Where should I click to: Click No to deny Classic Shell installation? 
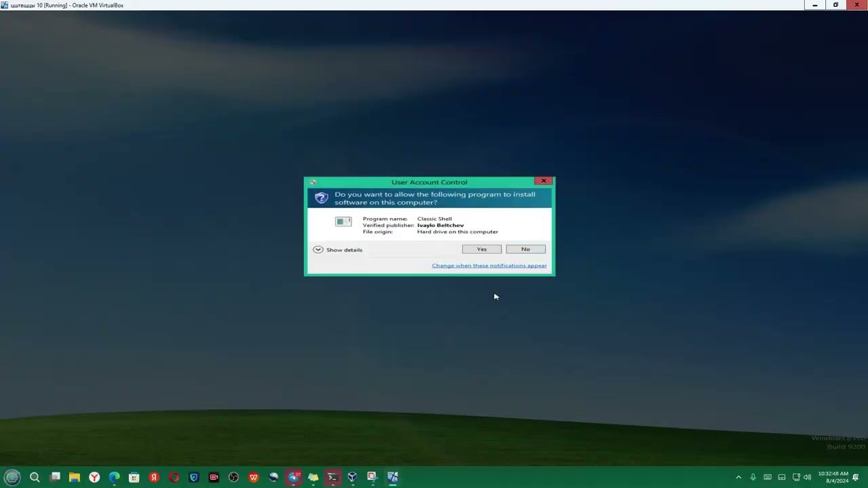click(x=526, y=249)
